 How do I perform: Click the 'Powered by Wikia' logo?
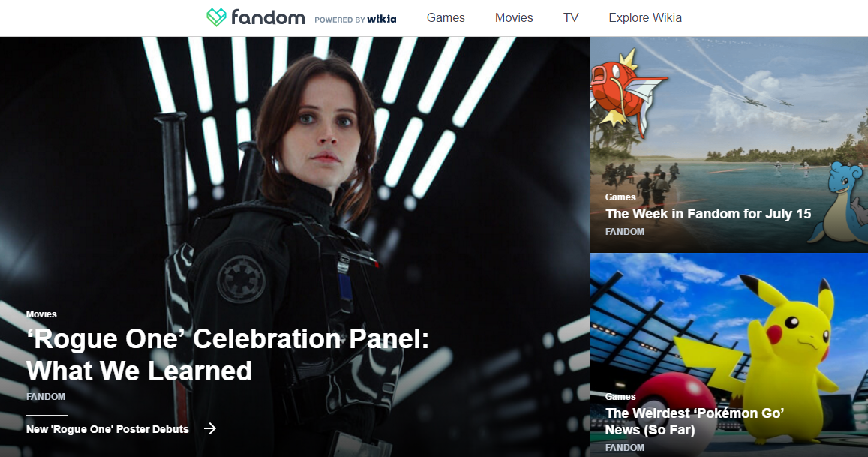tap(356, 20)
